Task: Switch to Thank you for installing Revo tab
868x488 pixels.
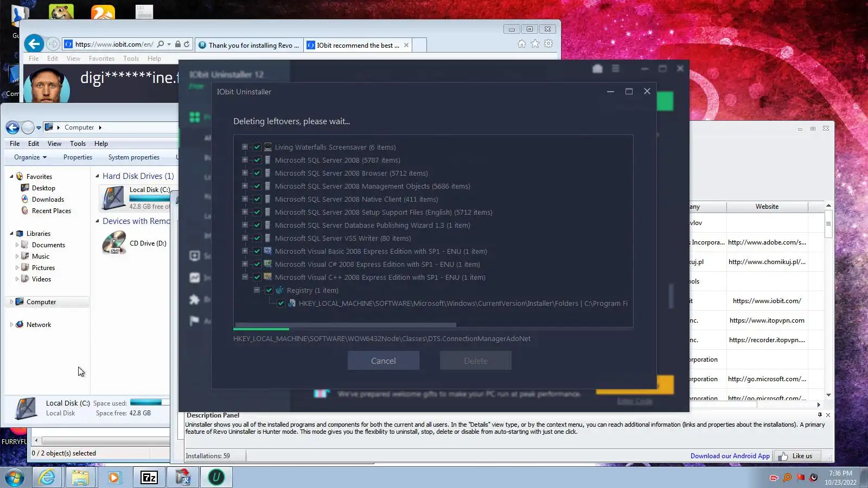Action: [x=248, y=45]
